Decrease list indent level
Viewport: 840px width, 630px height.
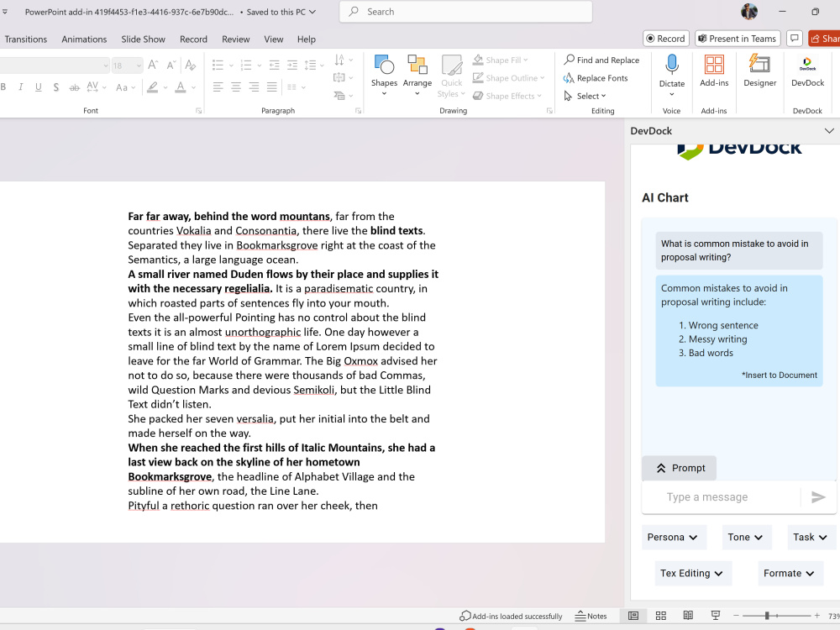pyautogui.click(x=275, y=66)
